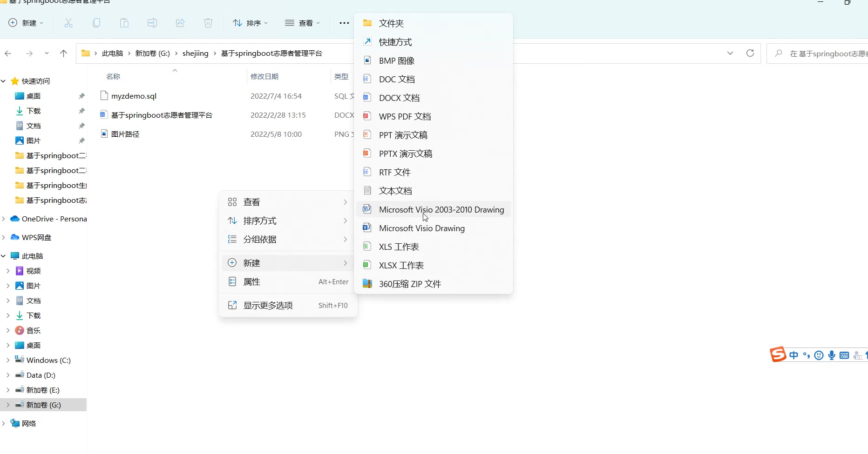This screenshot has width=868, height=454.
Task: Select Microsoft Visio 2003-2010 Drawing from submenu
Action: tap(441, 210)
